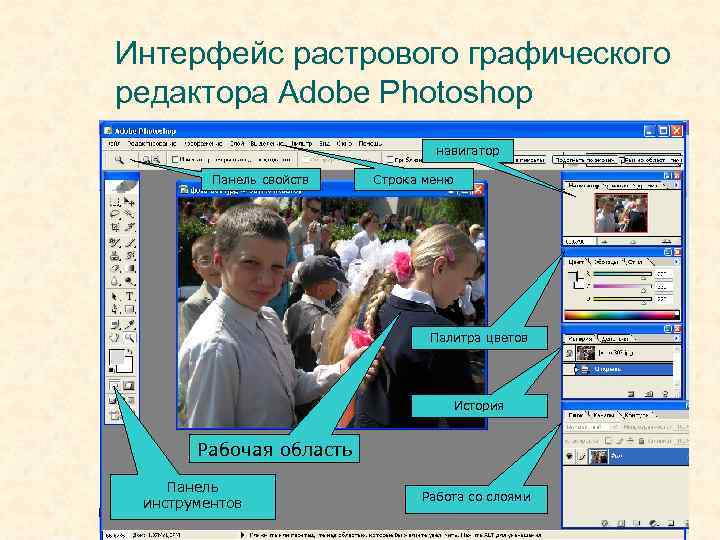Select the Rectangle shape tool
Image resolution: width=720 pixels, height=540 pixels.
[129, 309]
